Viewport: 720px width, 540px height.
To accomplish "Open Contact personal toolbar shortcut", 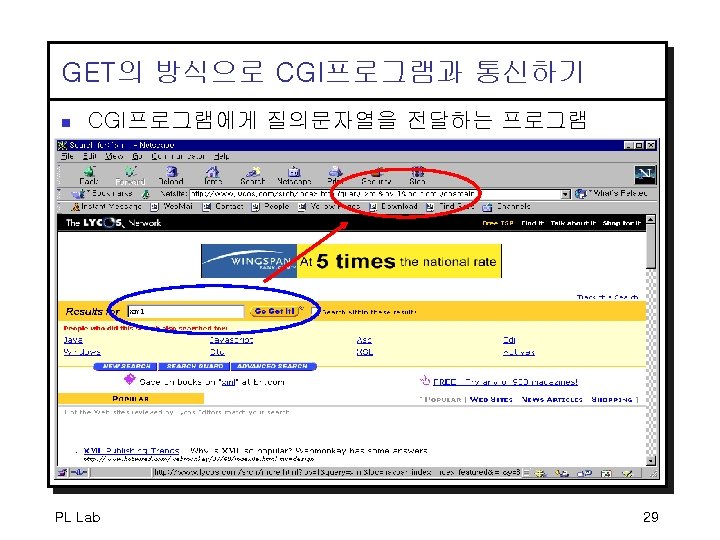I will (223, 207).
